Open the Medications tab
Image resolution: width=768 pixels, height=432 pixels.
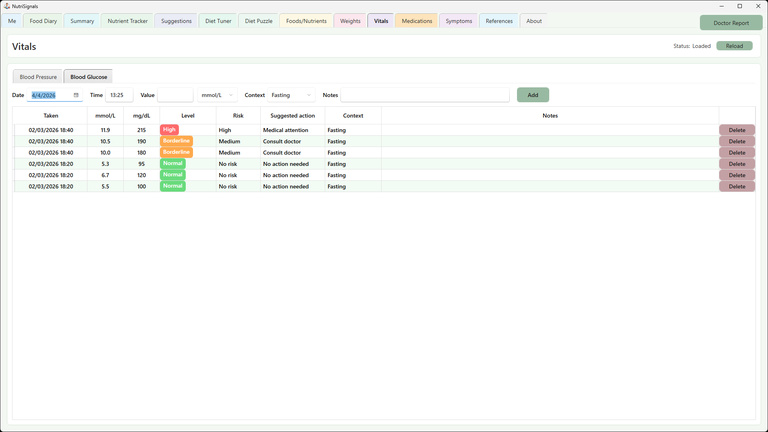coord(417,21)
